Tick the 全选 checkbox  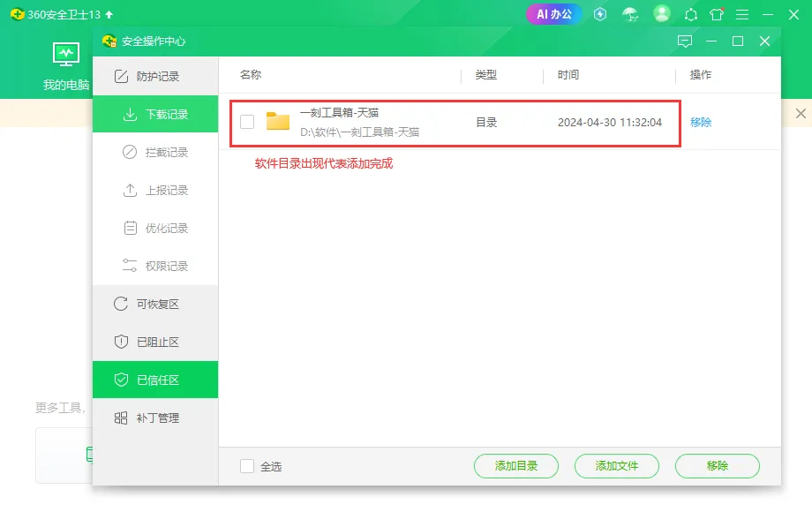(247, 466)
